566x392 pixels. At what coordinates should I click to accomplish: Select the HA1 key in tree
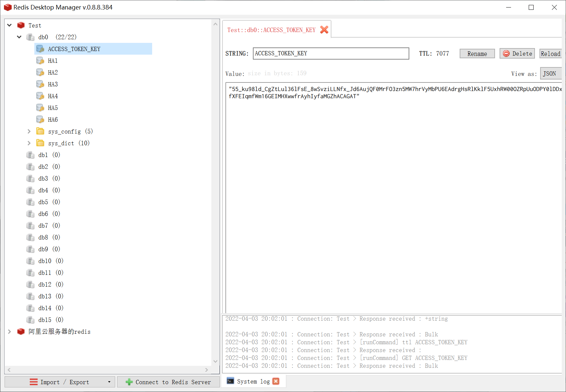pyautogui.click(x=53, y=61)
